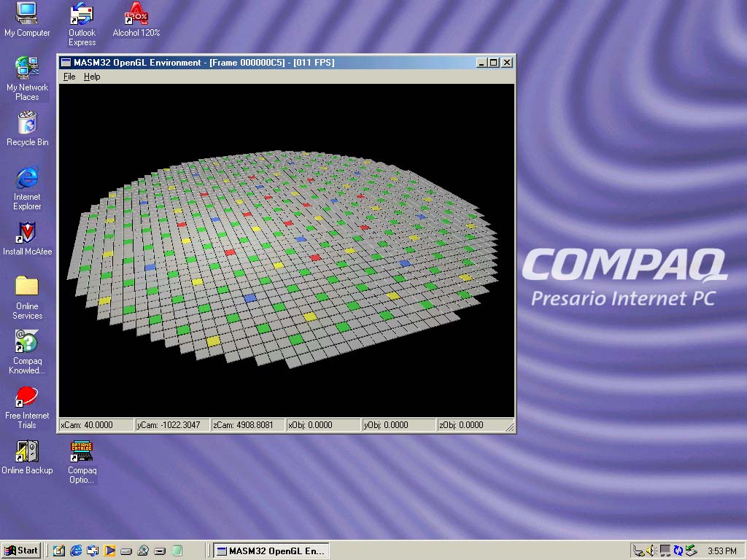Launch Outlook Express from quick launch bar
Viewport: 747px width, 560px height.
pyautogui.click(x=93, y=551)
